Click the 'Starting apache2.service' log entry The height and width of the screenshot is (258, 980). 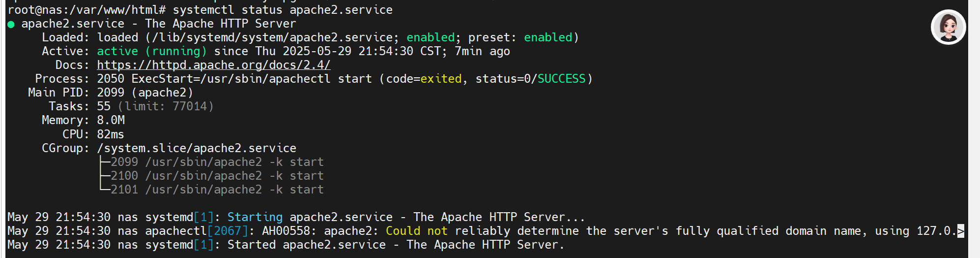tap(310, 217)
